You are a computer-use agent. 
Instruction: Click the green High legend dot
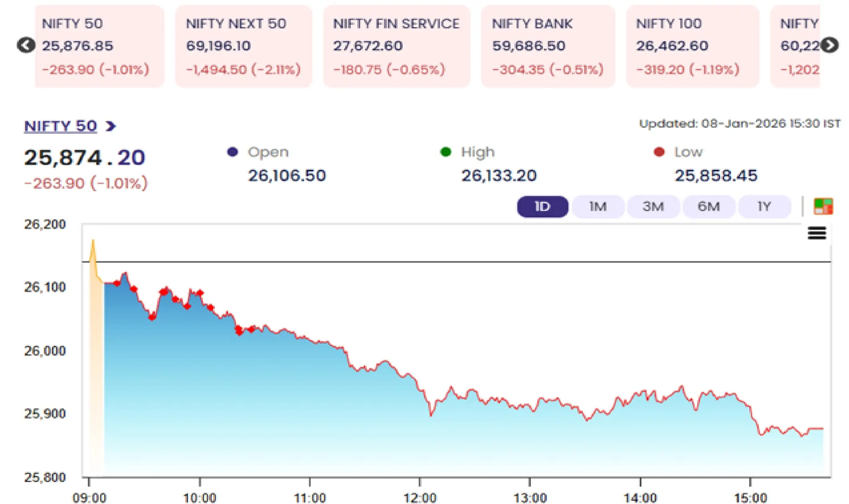(445, 152)
